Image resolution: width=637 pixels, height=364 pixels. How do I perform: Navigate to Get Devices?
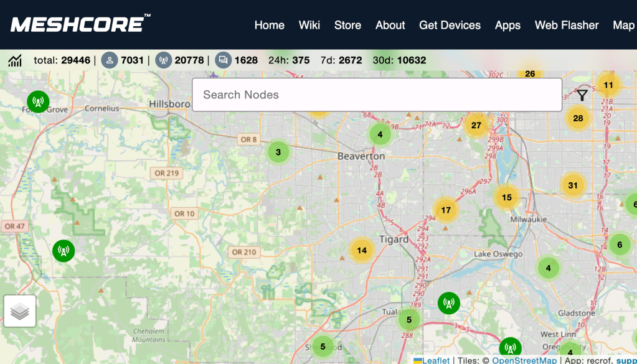pyautogui.click(x=450, y=25)
